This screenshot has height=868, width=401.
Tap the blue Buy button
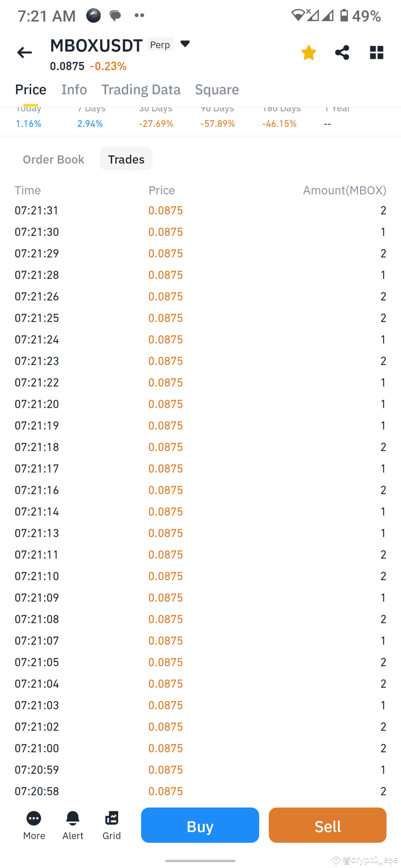(200, 825)
